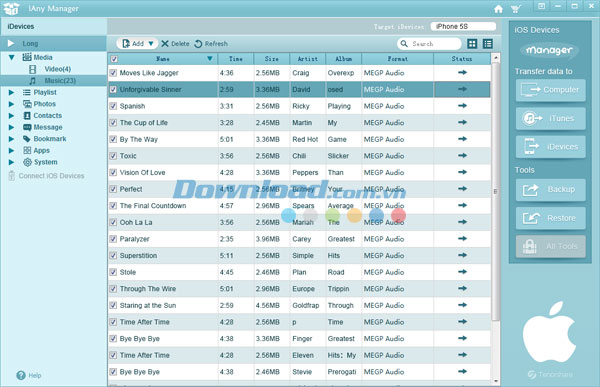Viewport: 600px width, 387px height.
Task: Sort by the Artist column header
Action: [308, 59]
